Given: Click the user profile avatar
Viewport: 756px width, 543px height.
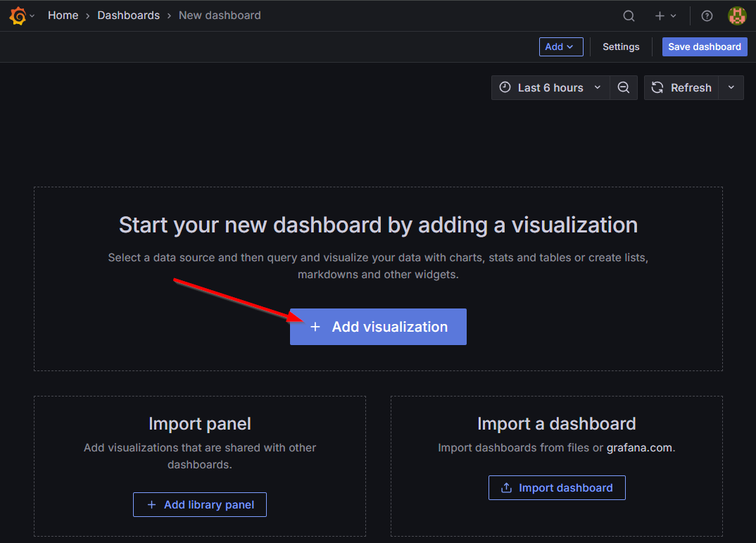Looking at the screenshot, I should click(737, 15).
